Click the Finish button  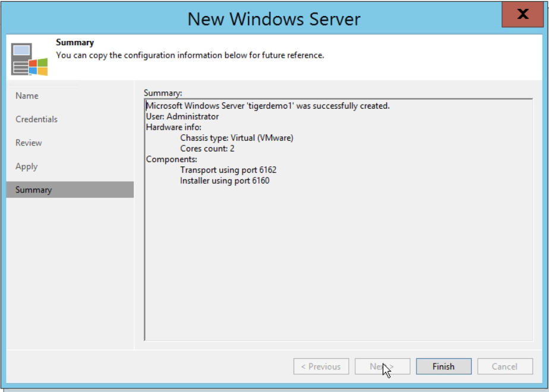[444, 366]
